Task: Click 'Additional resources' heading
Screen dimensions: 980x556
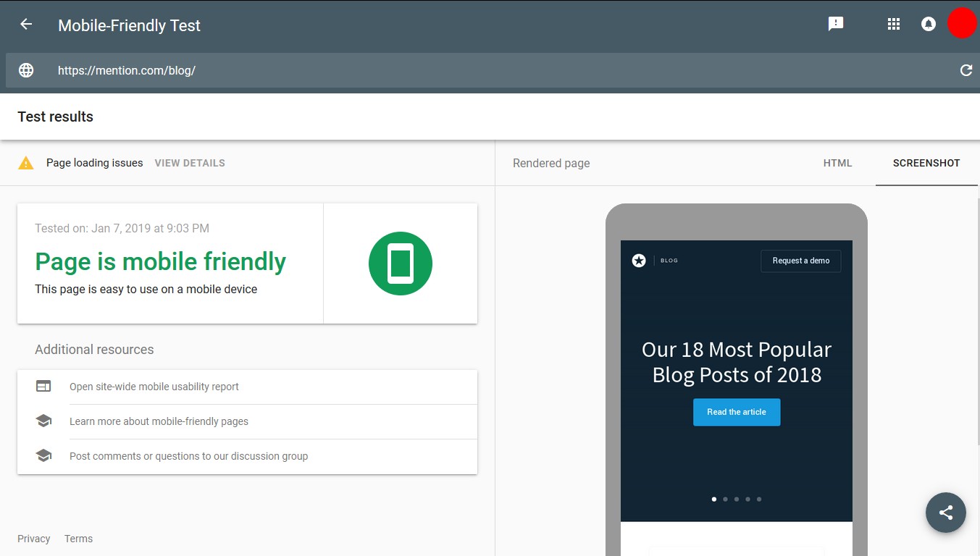Action: pyautogui.click(x=94, y=350)
